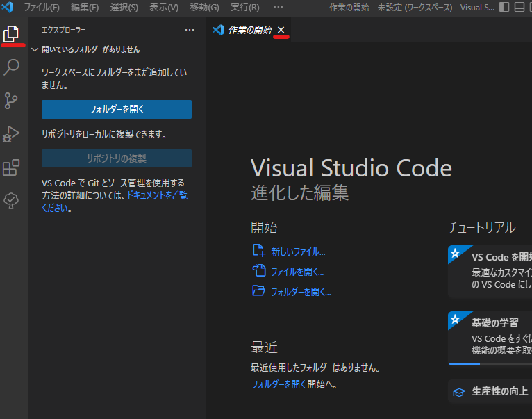Image resolution: width=532 pixels, height=419 pixels.
Task: Open the Extensions view icon
Action: point(11,167)
